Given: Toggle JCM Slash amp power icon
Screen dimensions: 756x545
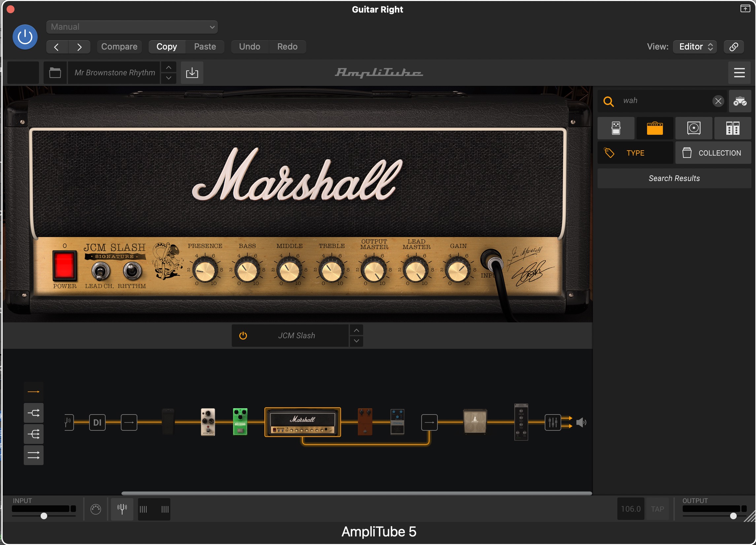Looking at the screenshot, I should point(243,336).
